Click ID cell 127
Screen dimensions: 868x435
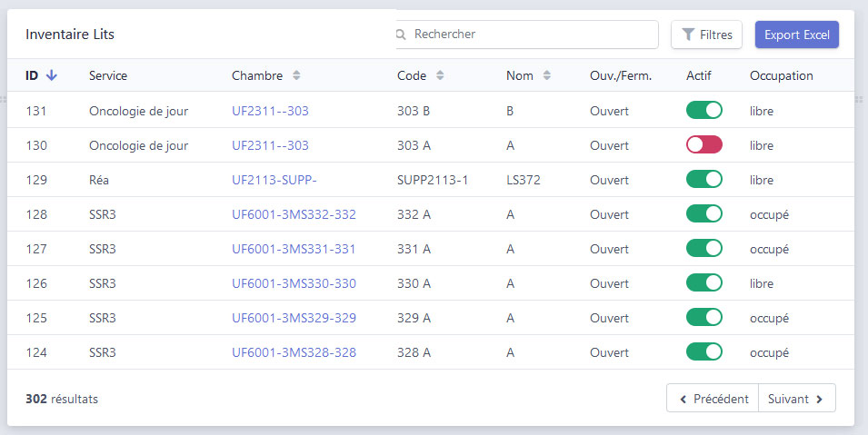pyautogui.click(x=36, y=249)
